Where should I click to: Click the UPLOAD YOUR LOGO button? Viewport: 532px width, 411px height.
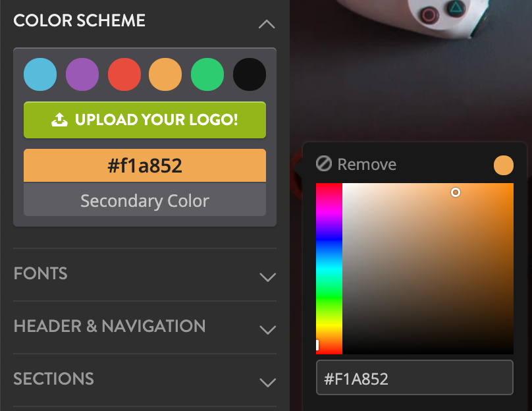click(145, 120)
